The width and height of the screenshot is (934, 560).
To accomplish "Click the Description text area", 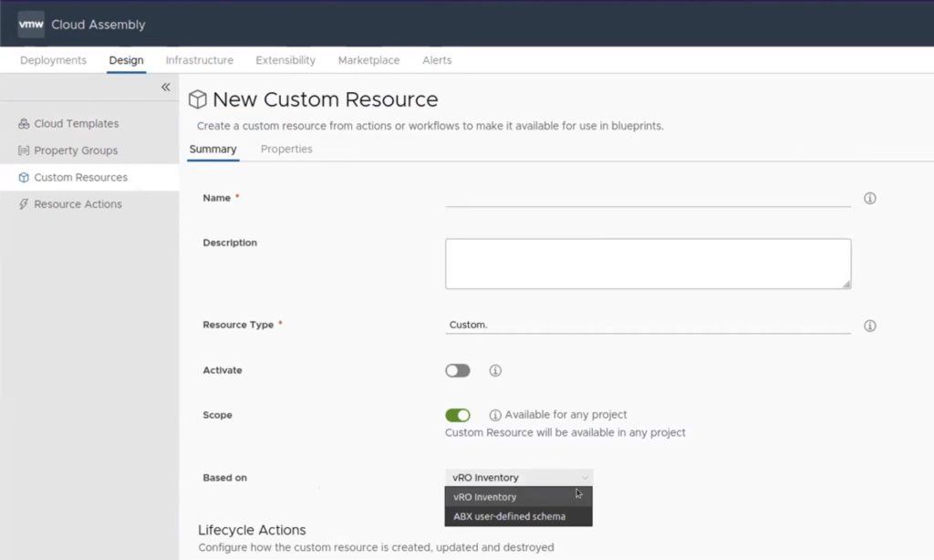I will (648, 264).
